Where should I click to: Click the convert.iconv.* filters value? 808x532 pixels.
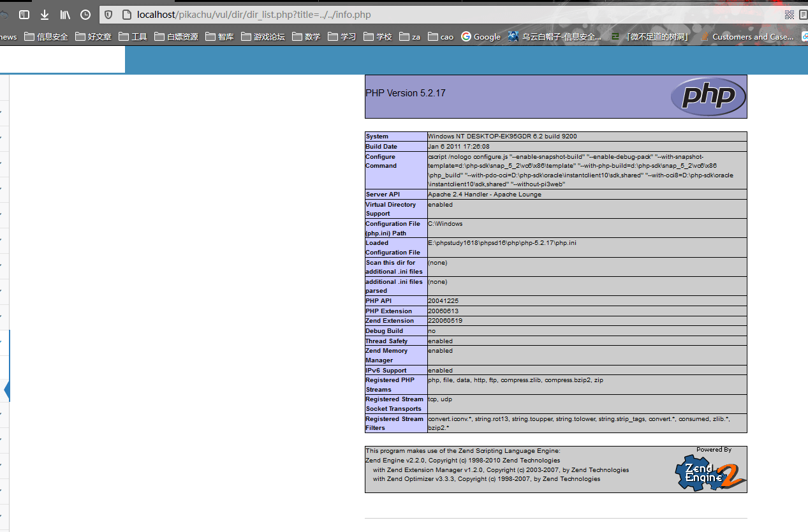click(578, 424)
